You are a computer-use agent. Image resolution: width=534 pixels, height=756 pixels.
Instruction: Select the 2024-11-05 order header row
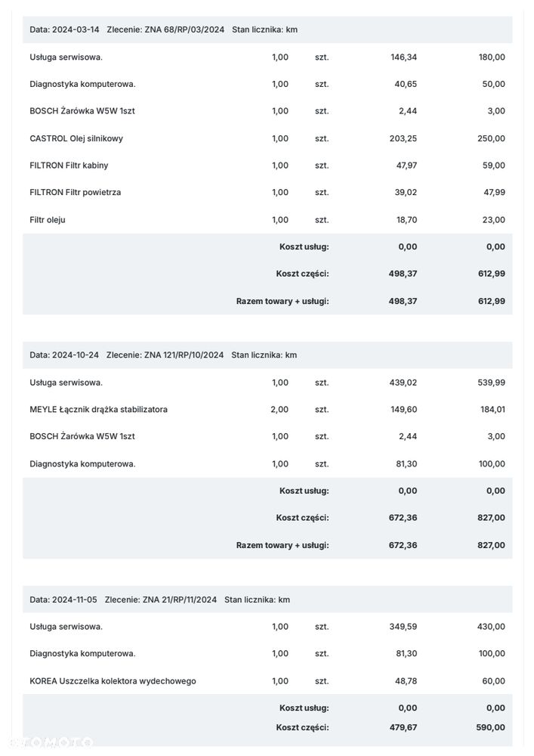[x=267, y=600]
